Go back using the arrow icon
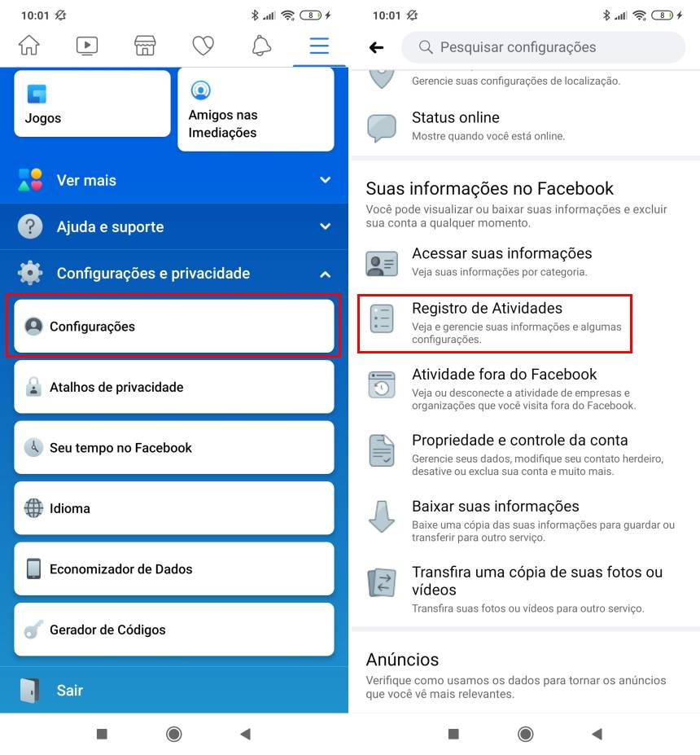Viewport: 700px width, 755px height. (x=376, y=47)
